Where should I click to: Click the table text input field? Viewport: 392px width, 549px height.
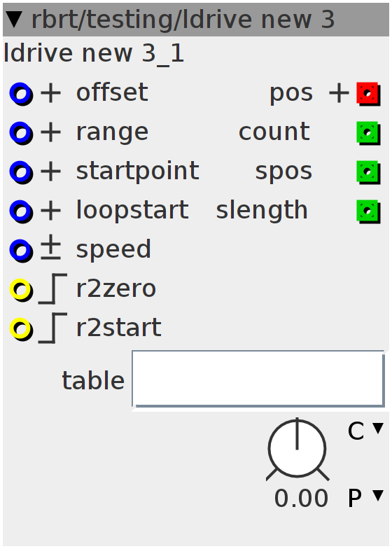point(258,380)
